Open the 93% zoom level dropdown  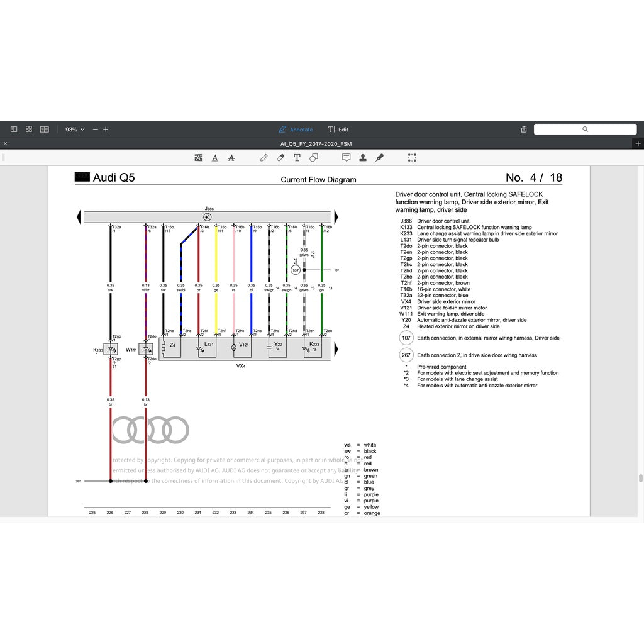tap(74, 129)
